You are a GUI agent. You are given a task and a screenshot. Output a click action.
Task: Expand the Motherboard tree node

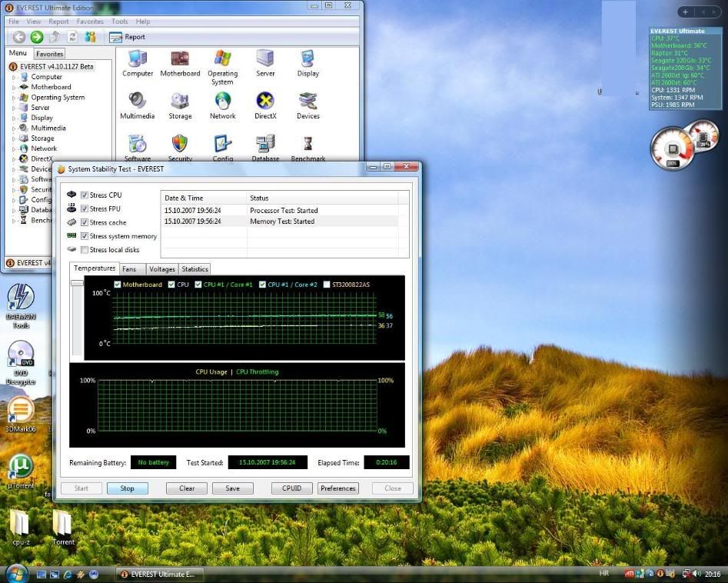(x=14, y=88)
